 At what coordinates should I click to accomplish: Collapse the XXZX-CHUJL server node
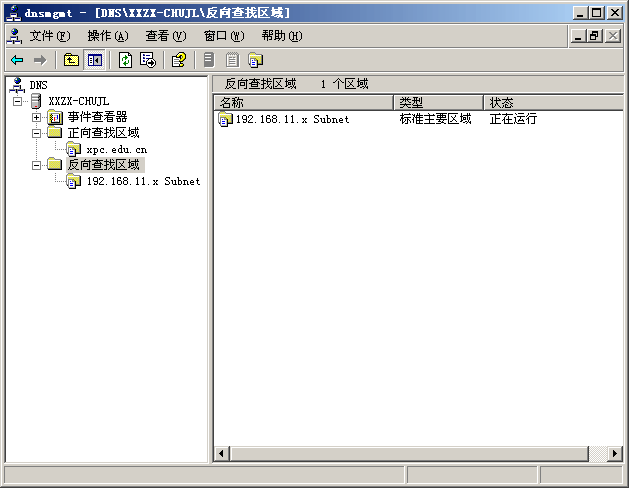[x=18, y=101]
